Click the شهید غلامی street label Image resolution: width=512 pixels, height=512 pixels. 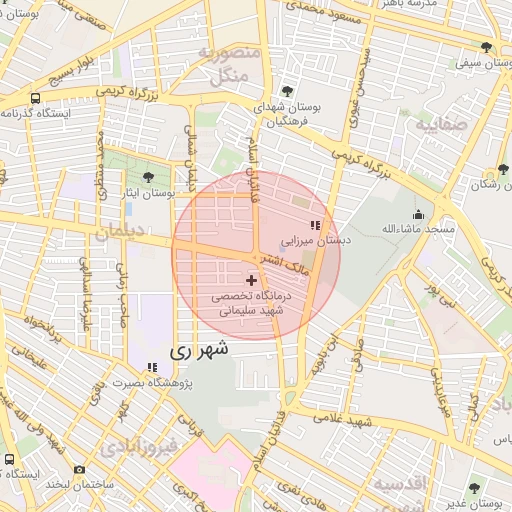(x=342, y=420)
